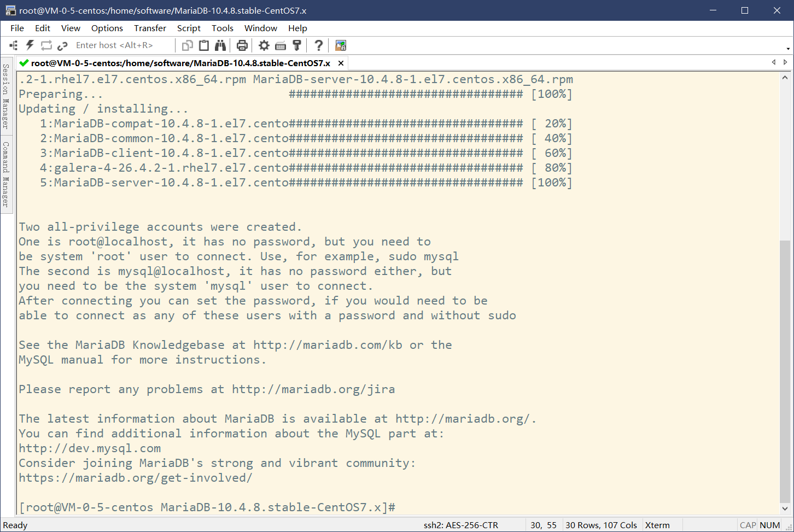Click the Print toolbar icon

tap(242, 45)
